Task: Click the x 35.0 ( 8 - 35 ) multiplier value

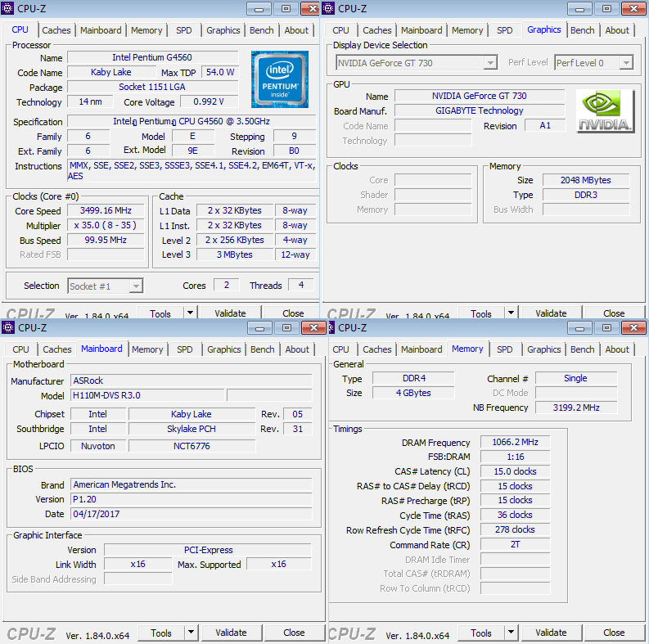Action: (106, 225)
